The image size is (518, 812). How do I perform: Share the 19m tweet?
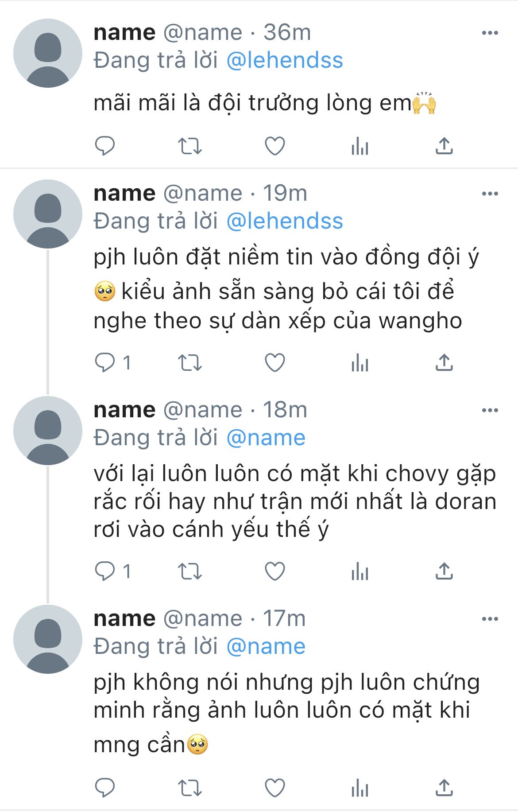(x=444, y=363)
